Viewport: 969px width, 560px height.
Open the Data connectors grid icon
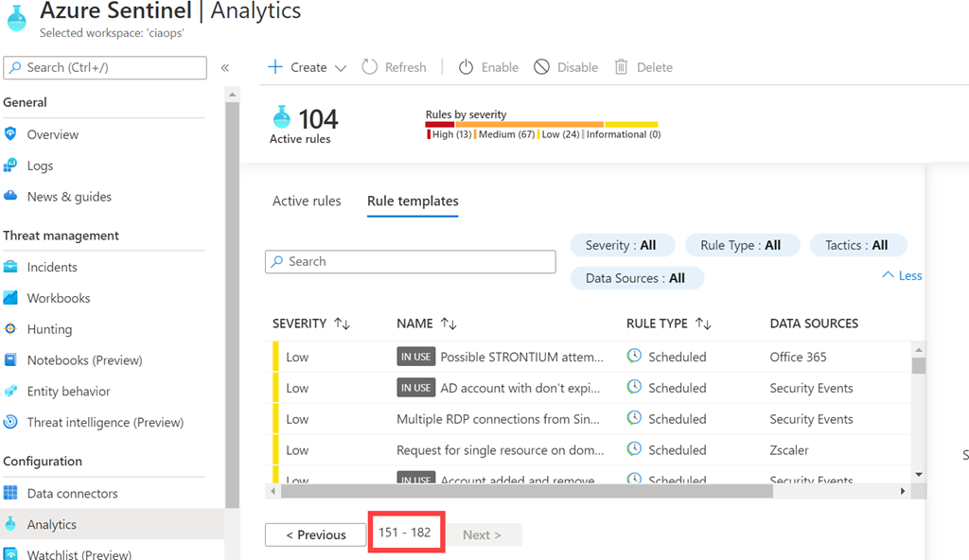tap(10, 494)
